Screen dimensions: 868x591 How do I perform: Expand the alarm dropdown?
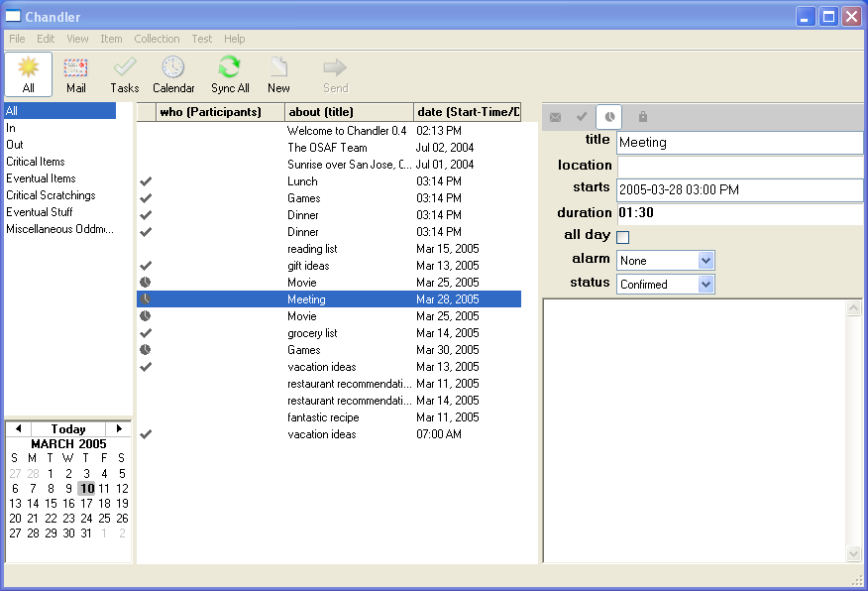[705, 261]
